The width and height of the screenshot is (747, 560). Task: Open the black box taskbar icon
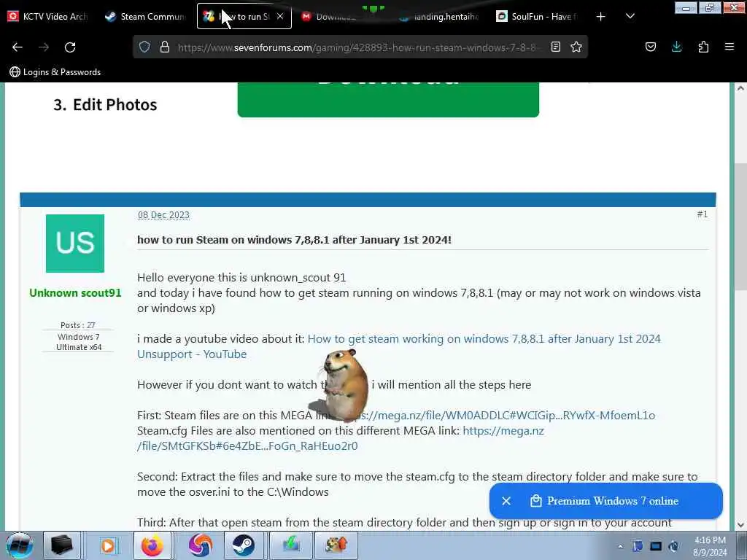[x=62, y=545]
